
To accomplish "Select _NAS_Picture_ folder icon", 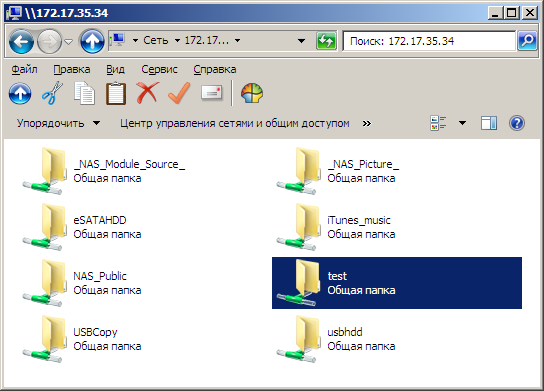I will (299, 171).
